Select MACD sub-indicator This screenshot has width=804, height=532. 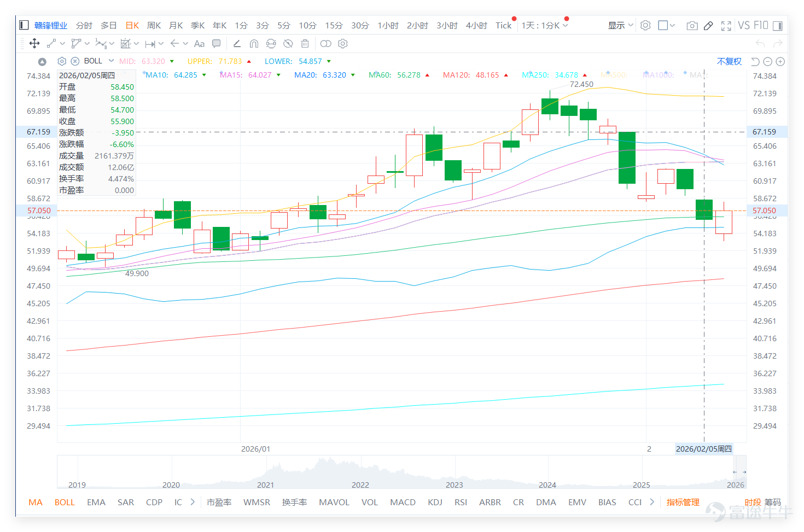[403, 502]
